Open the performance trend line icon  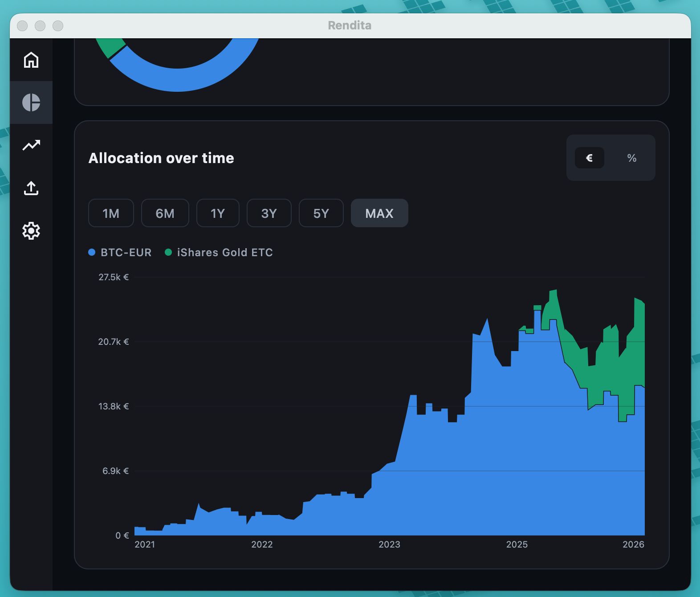tap(31, 145)
